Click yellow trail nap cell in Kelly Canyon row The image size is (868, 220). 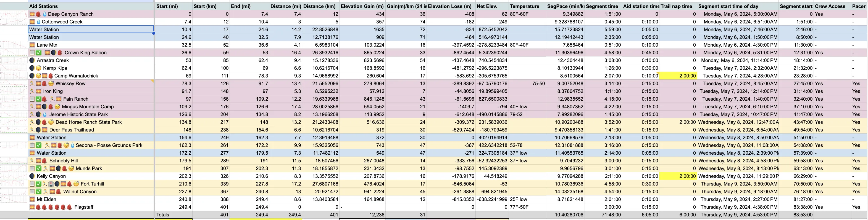coord(677,176)
